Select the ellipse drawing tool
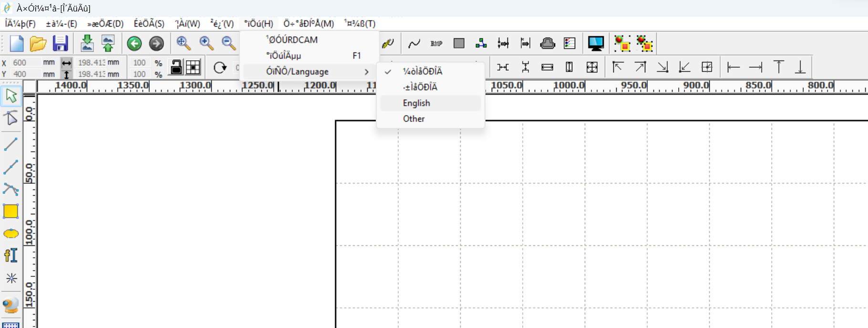Viewport: 868px width, 328px height. click(10, 233)
